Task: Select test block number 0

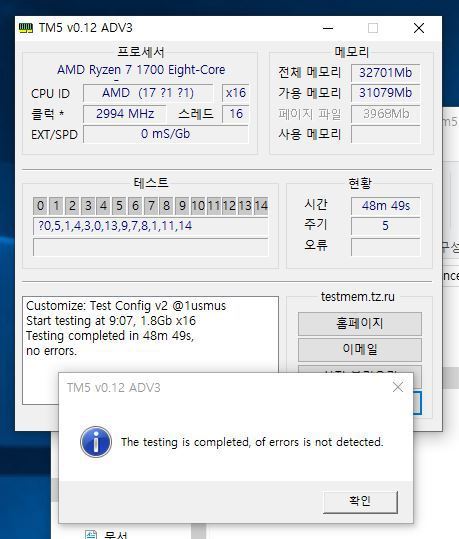Action: 40,206
